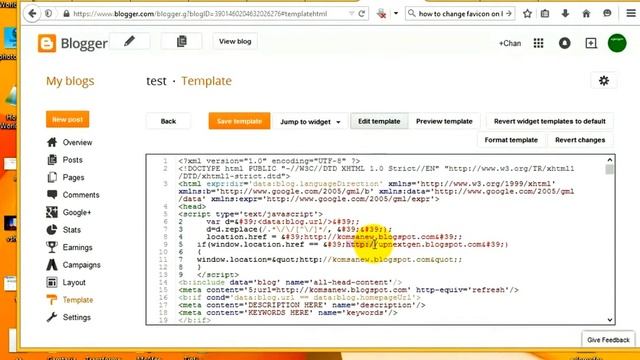Click Revert widget templates to default
The height and width of the screenshot is (360, 640).
click(x=550, y=121)
